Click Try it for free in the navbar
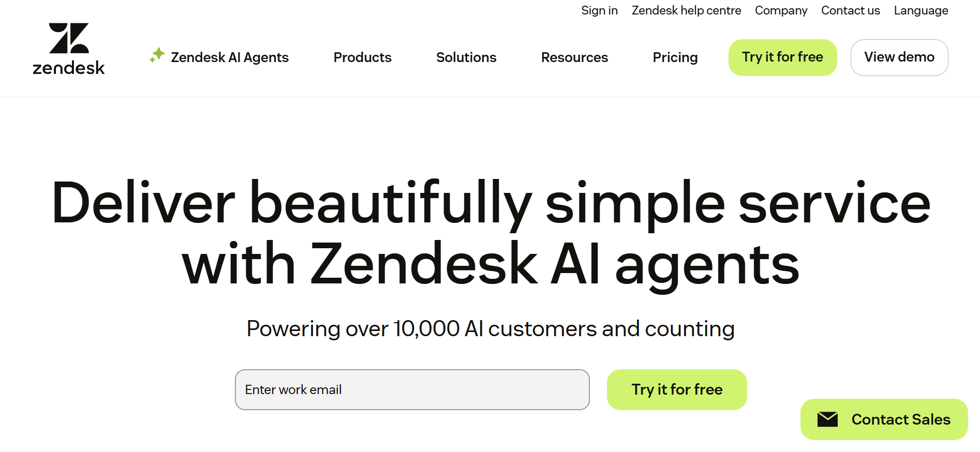Image resolution: width=980 pixels, height=452 pixels. click(x=782, y=57)
